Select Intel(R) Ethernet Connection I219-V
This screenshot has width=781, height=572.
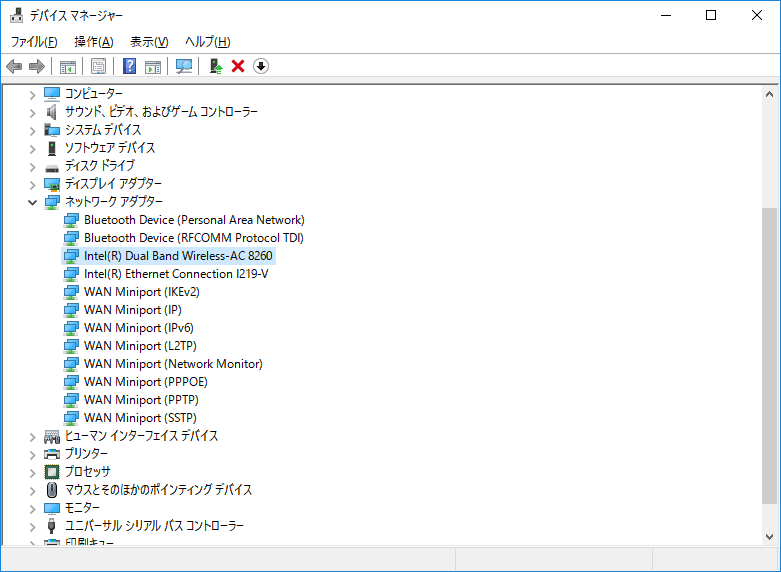tap(176, 274)
